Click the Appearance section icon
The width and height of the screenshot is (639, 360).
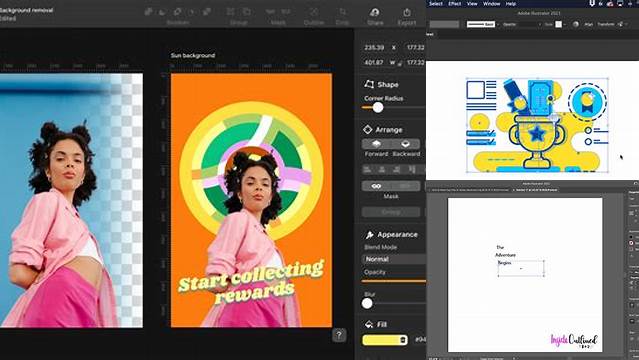[x=369, y=234]
